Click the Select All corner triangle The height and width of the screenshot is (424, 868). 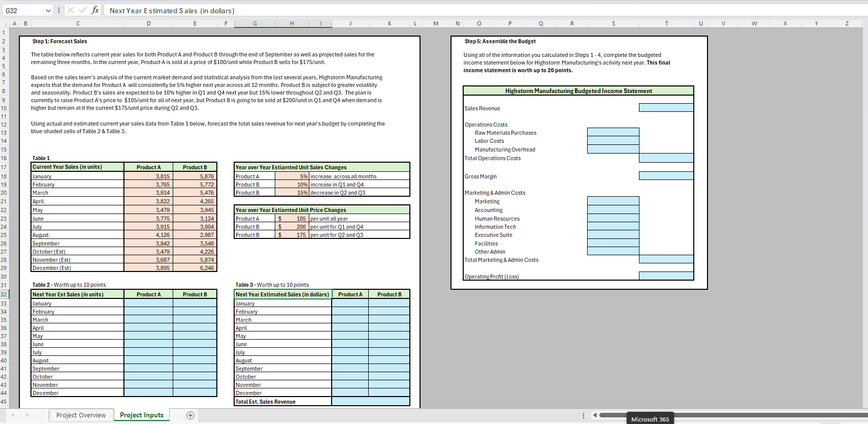6,23
